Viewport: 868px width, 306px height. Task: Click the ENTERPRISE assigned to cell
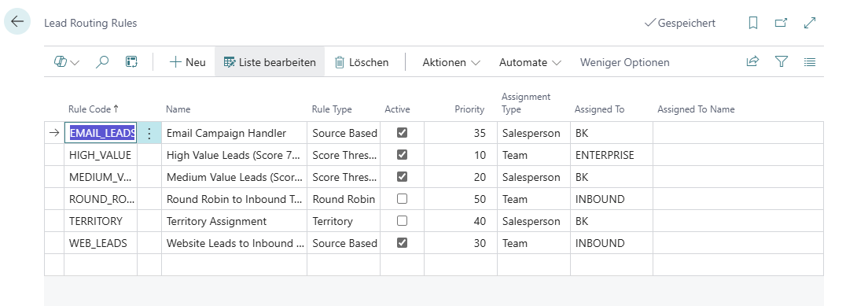tap(612, 155)
